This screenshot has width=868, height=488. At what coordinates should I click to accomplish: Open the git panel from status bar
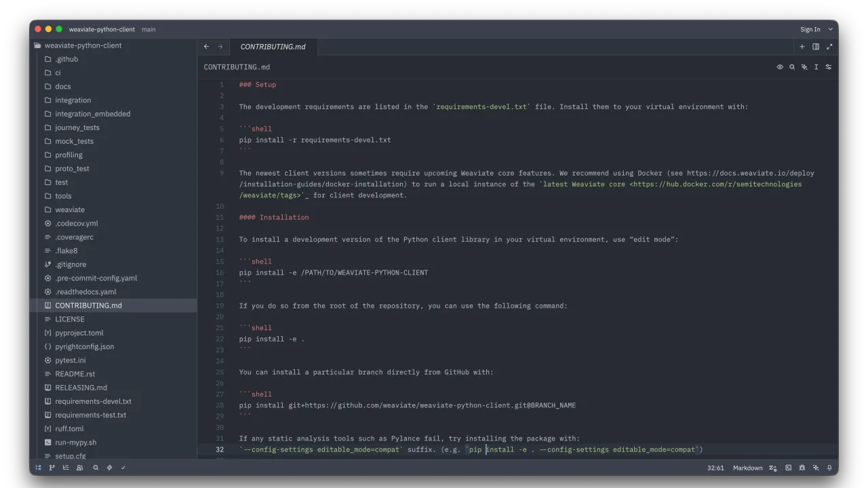pyautogui.click(x=52, y=468)
